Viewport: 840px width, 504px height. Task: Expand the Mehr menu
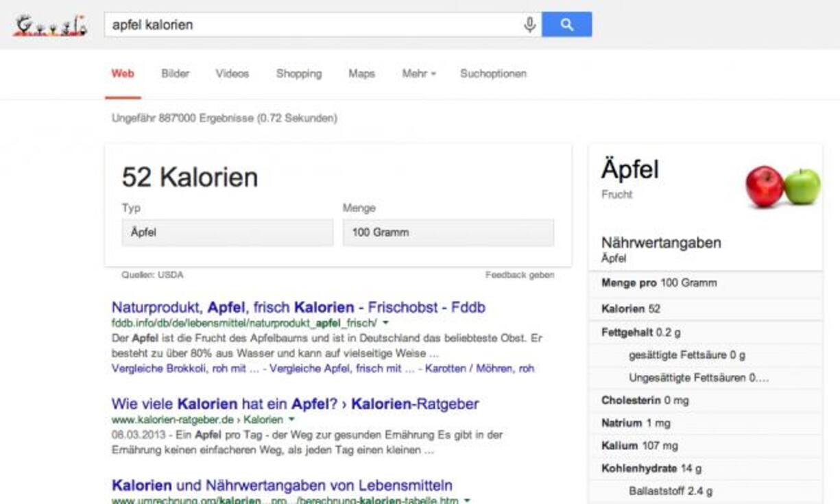pyautogui.click(x=418, y=73)
